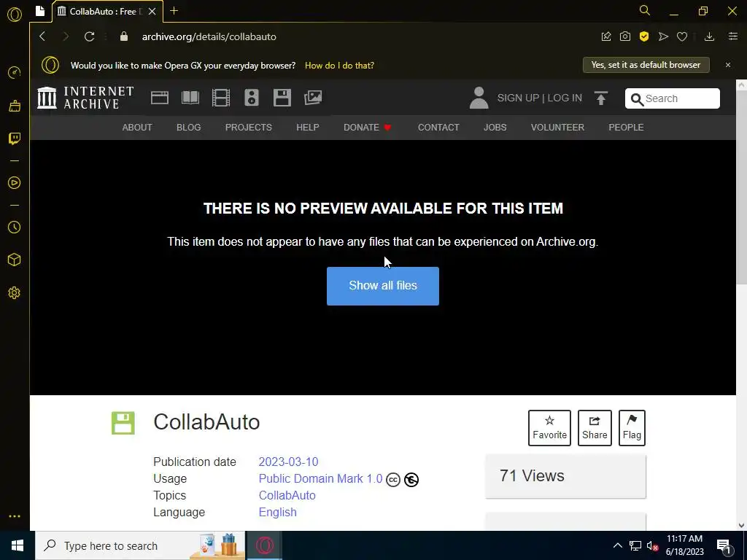The width and height of the screenshot is (747, 560).
Task: Open ABOUT menu item
Action: tap(137, 127)
